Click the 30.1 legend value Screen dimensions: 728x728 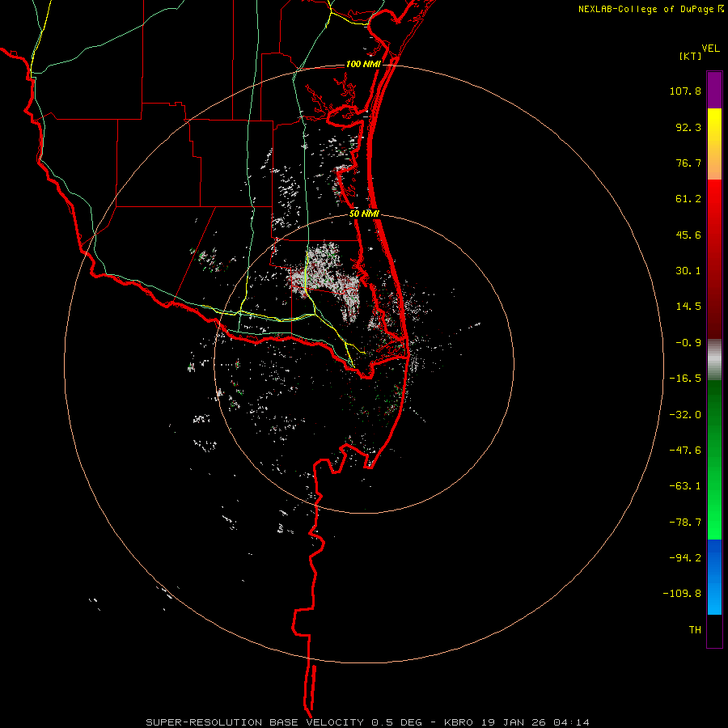688,271
